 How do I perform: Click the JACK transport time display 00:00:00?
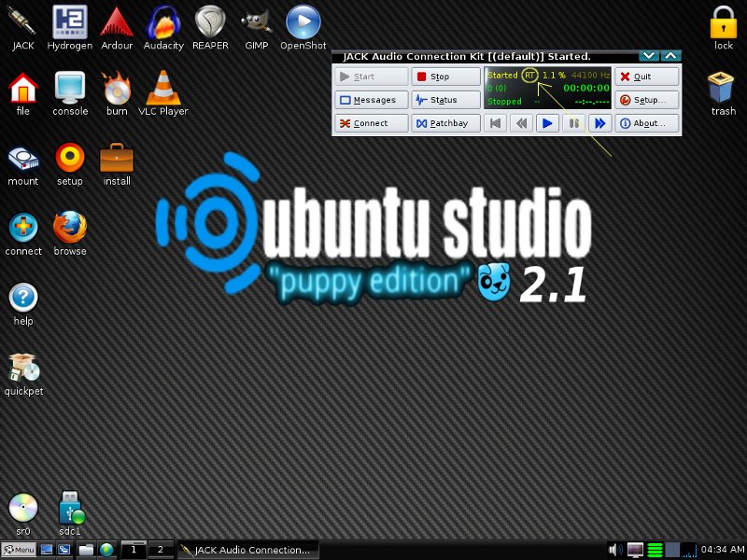pyautogui.click(x=586, y=88)
